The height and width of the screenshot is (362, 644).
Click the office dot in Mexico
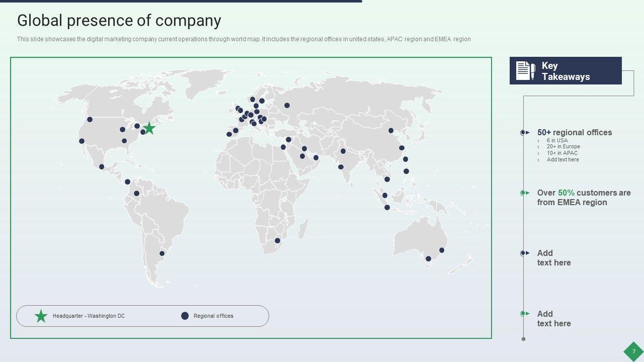pyautogui.click(x=102, y=167)
